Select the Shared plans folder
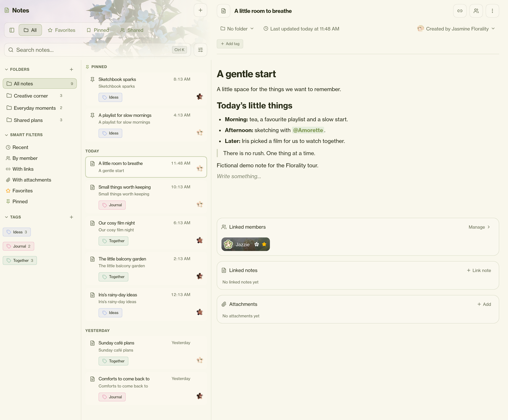508x420 pixels. click(x=40, y=120)
